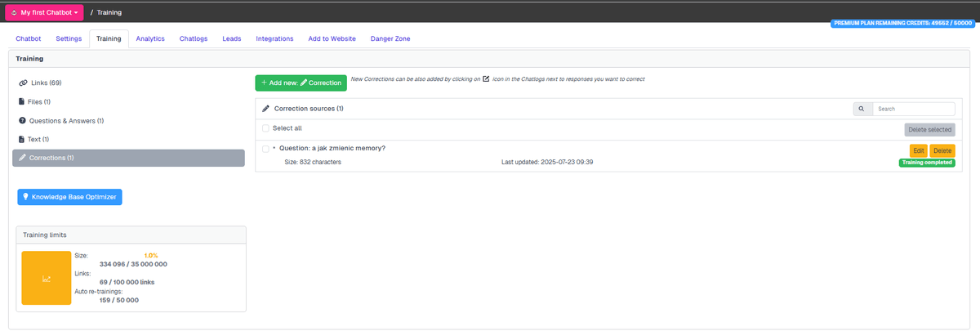Image resolution: width=980 pixels, height=331 pixels.
Task: Check the Select all checkbox
Action: pos(265,128)
